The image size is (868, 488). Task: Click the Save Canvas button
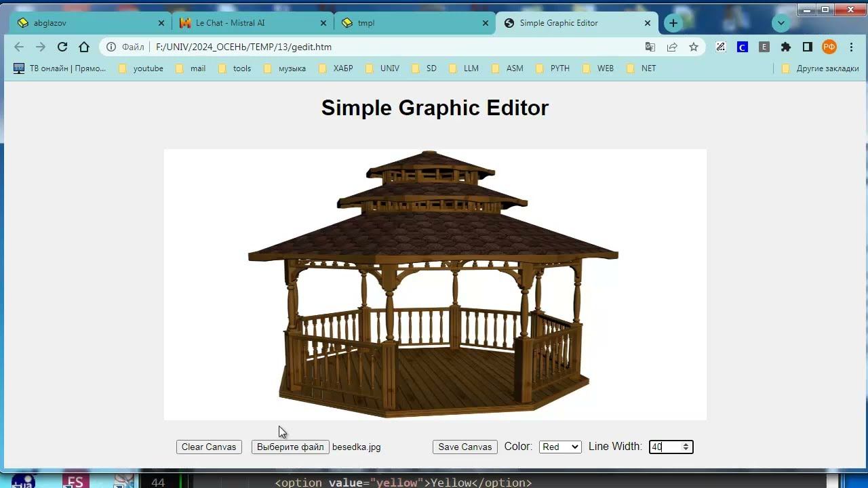click(465, 447)
